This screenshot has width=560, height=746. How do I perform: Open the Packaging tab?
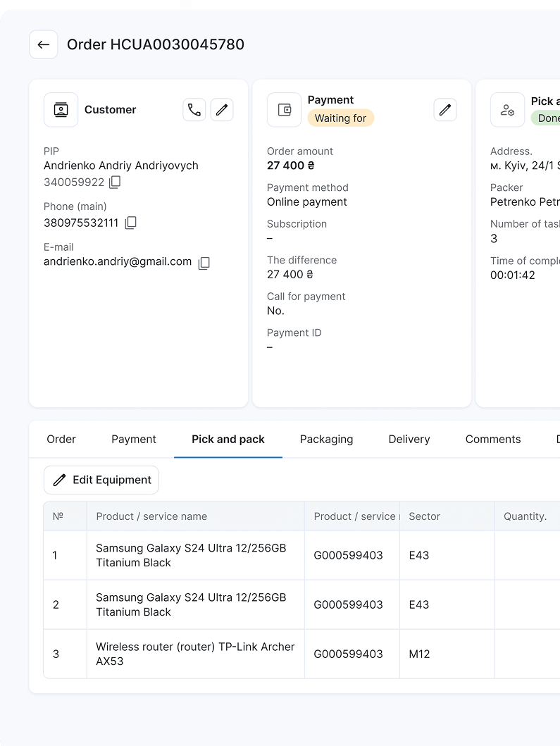click(326, 439)
